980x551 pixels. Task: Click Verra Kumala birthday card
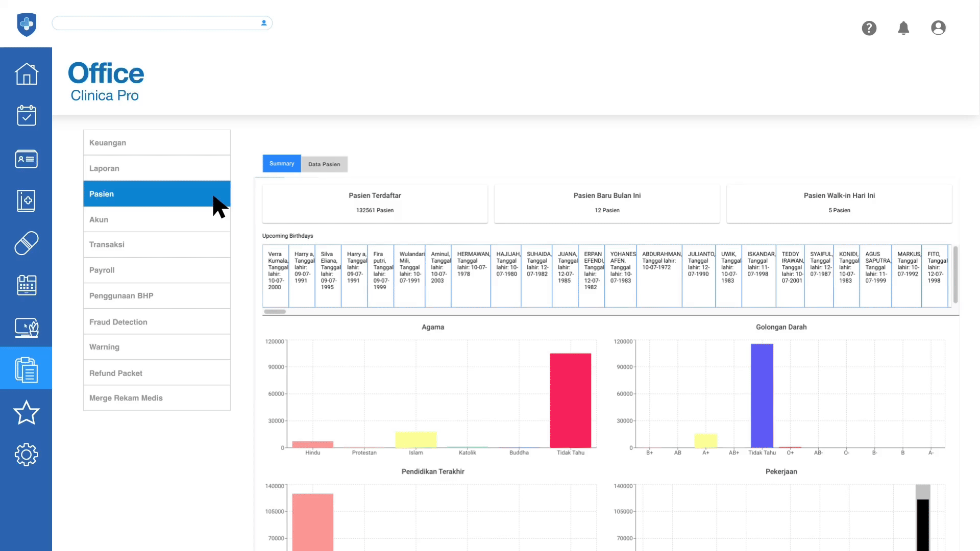tap(276, 275)
